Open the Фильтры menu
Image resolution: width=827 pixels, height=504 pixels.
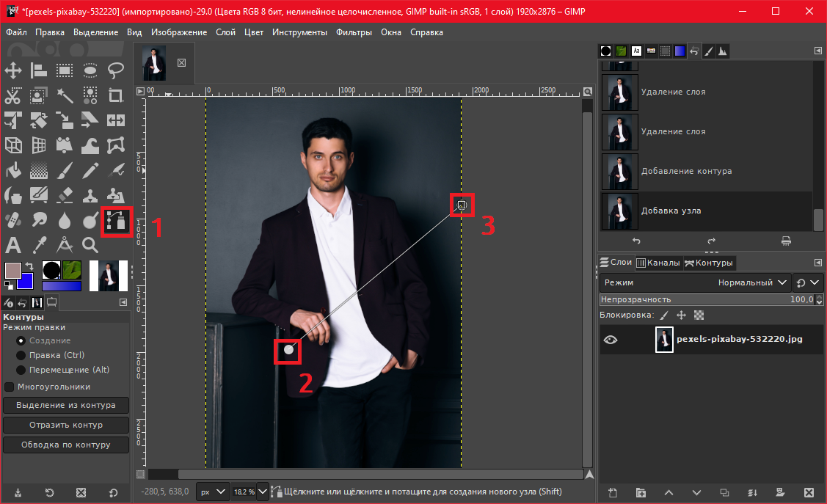(x=354, y=32)
